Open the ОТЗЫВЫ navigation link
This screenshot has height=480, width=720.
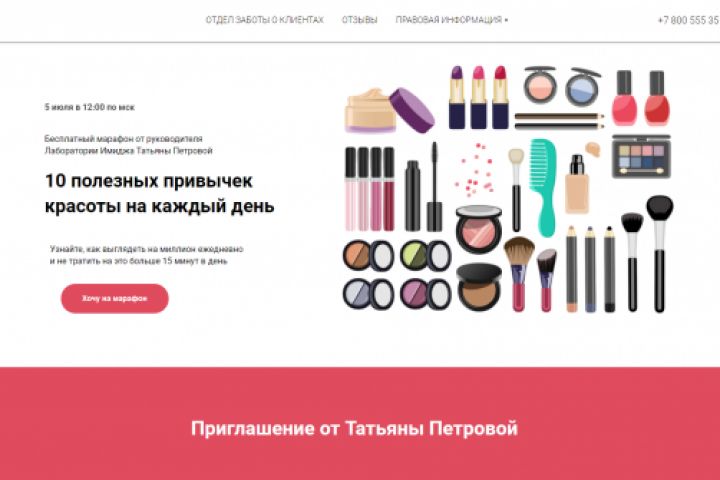click(x=360, y=20)
